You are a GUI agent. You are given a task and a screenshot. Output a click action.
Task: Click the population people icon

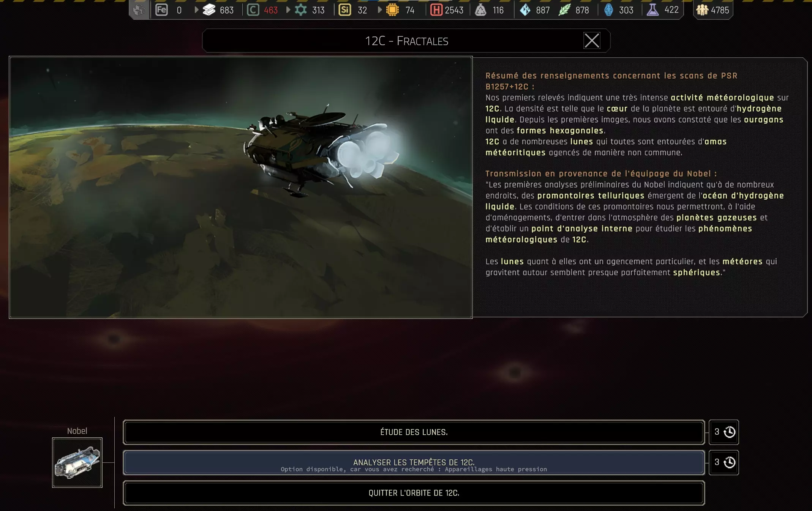702,10
